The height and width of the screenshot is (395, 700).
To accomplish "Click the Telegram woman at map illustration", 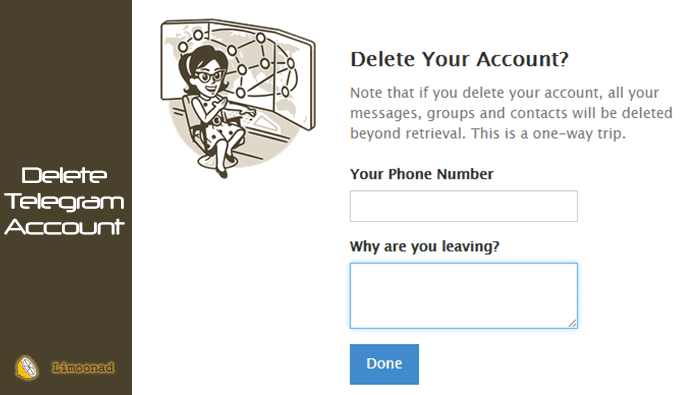I will pyautogui.click(x=238, y=98).
